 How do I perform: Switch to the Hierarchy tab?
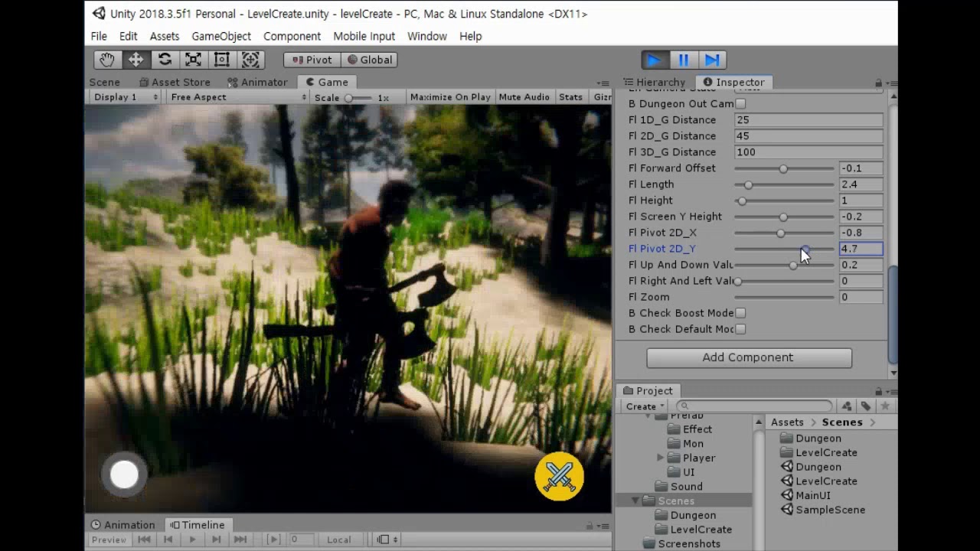coord(654,82)
